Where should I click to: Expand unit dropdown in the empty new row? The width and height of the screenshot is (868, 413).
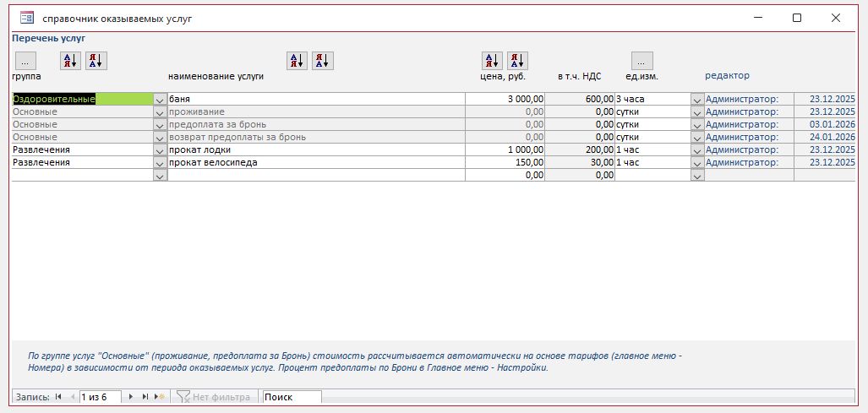[697, 176]
